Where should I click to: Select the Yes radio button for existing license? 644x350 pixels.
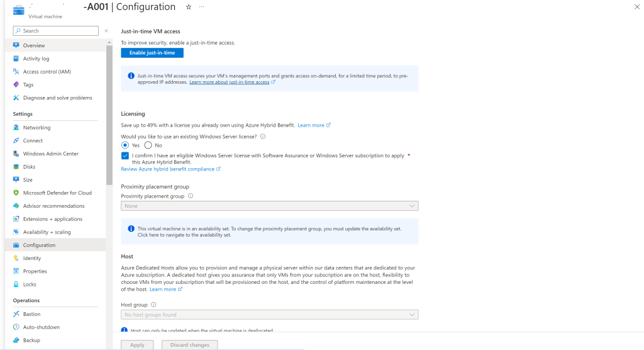pos(125,145)
